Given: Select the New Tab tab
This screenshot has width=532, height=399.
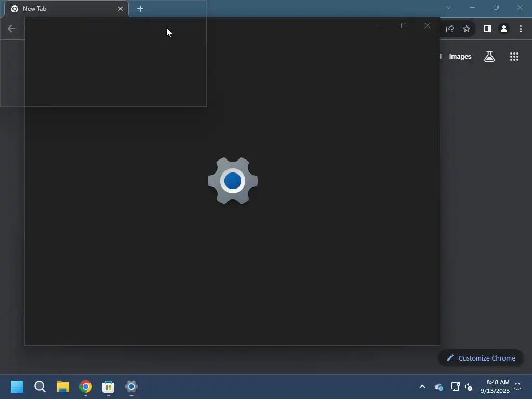Looking at the screenshot, I should point(66,9).
